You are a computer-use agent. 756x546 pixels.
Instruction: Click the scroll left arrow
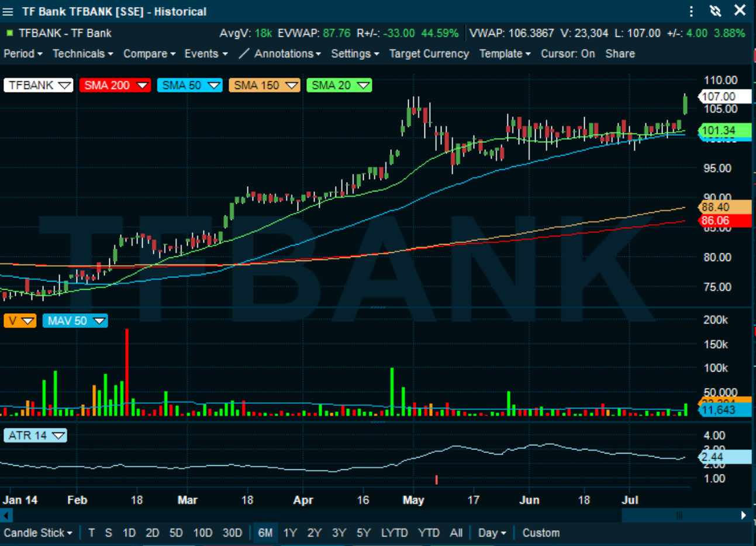[x=6, y=516]
